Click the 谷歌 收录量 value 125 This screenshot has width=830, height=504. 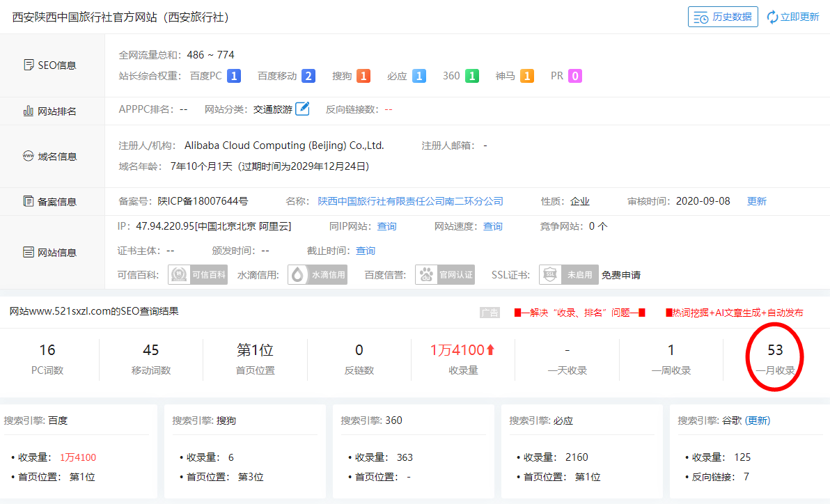click(742, 457)
